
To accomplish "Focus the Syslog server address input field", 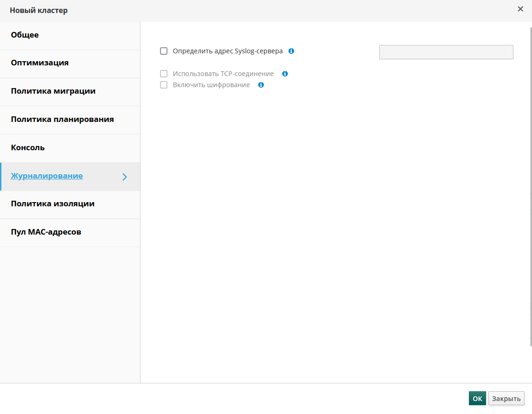I will (x=446, y=52).
